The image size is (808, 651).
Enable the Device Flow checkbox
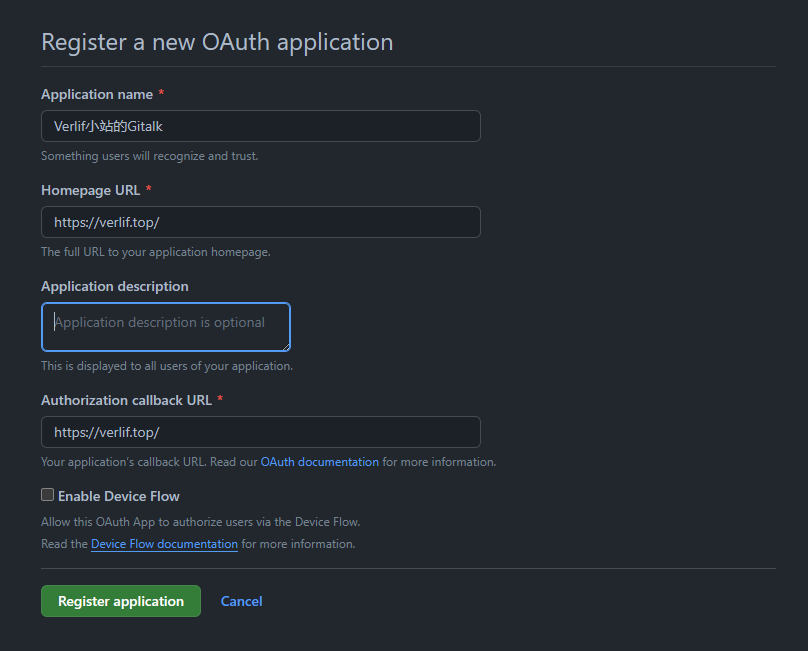point(47,495)
